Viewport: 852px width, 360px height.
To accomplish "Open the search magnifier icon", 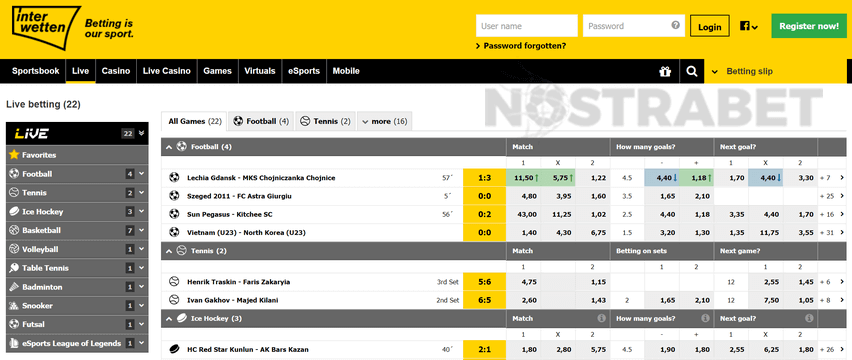I will click(691, 71).
